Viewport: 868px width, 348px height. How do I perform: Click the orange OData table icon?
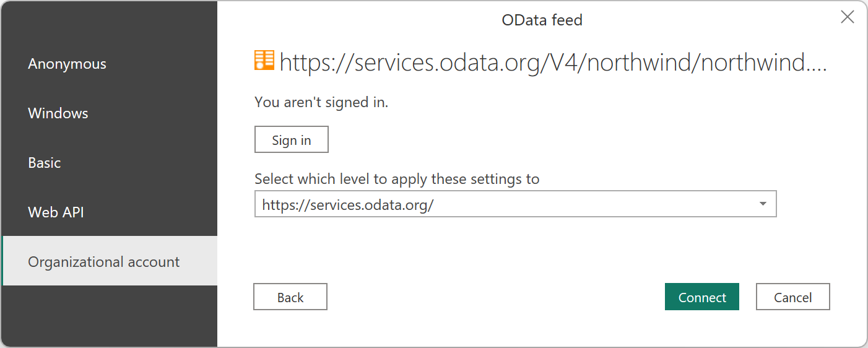coord(264,60)
